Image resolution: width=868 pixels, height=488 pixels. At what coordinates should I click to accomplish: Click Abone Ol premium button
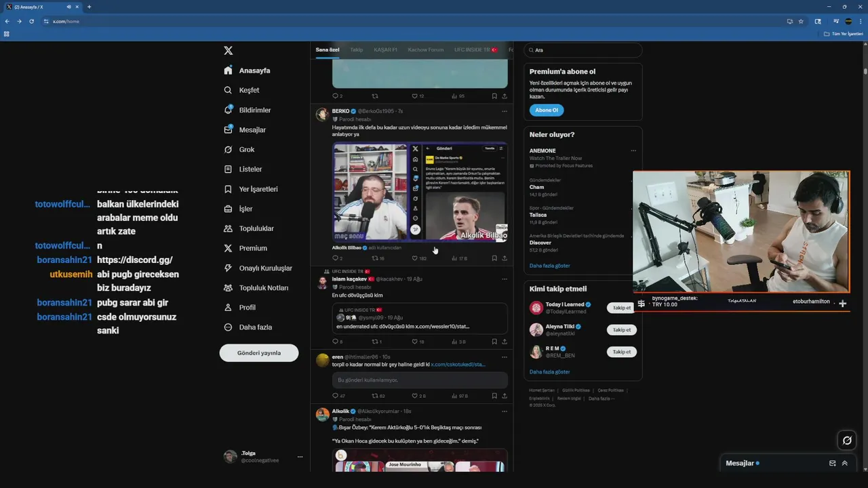coord(547,110)
